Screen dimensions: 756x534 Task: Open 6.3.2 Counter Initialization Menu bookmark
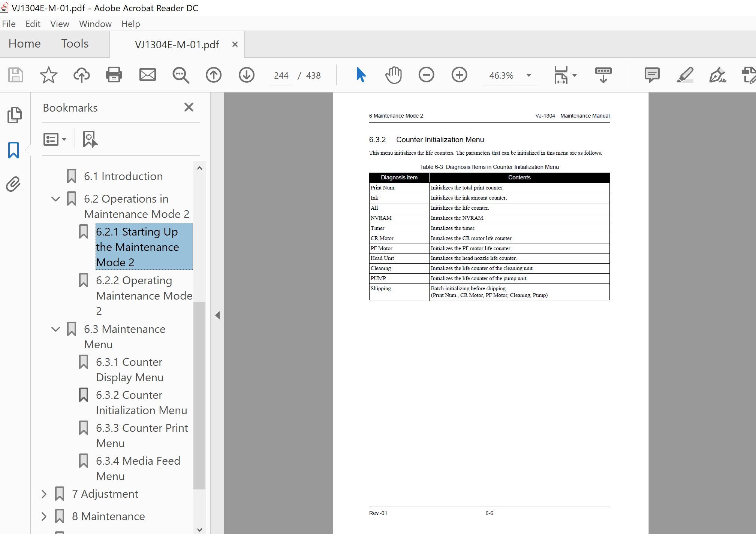point(141,403)
